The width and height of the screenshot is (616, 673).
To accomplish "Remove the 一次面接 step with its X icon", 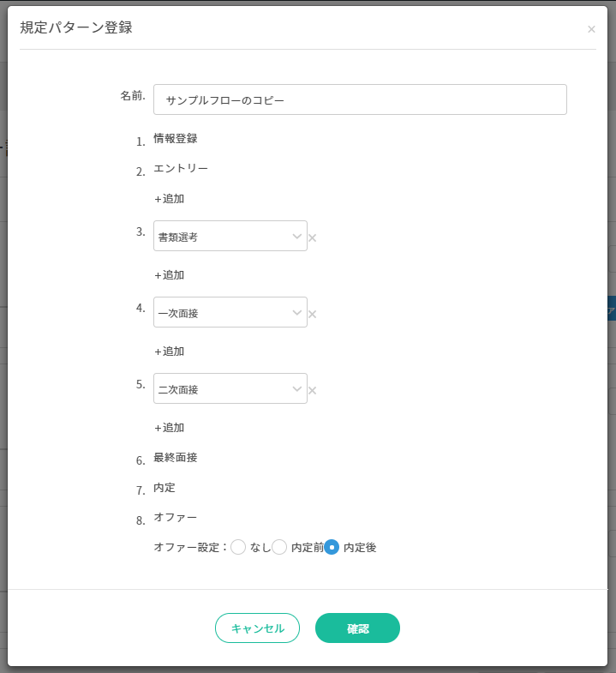I will (313, 314).
